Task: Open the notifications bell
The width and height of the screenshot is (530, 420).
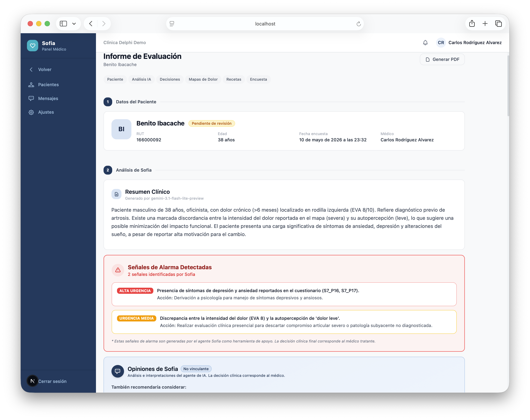Action: click(x=425, y=43)
